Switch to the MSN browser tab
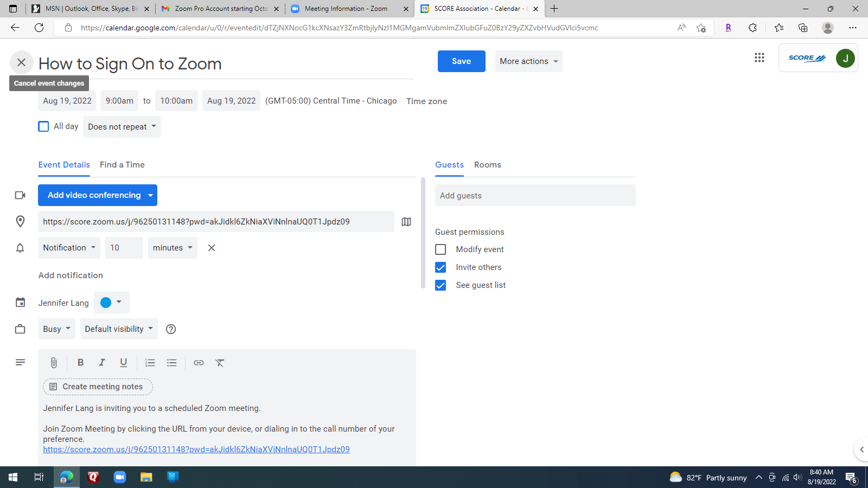Viewport: 868px width, 488px height. pos(91,9)
